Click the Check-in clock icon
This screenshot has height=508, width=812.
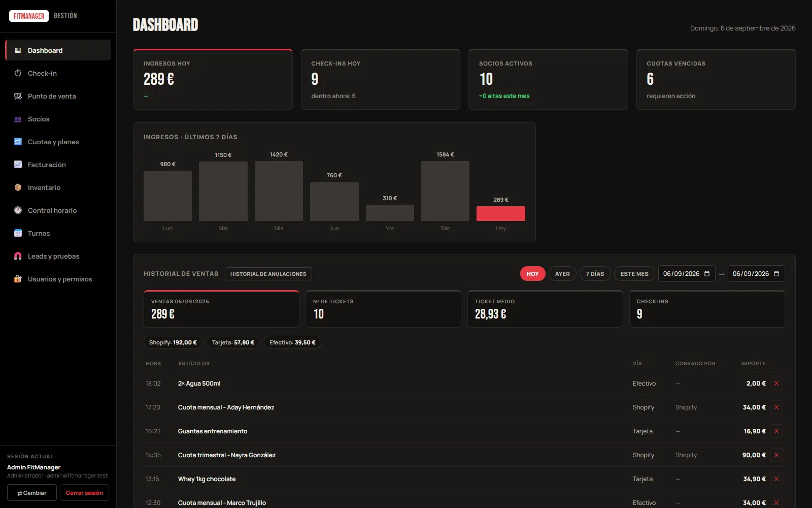click(18, 73)
